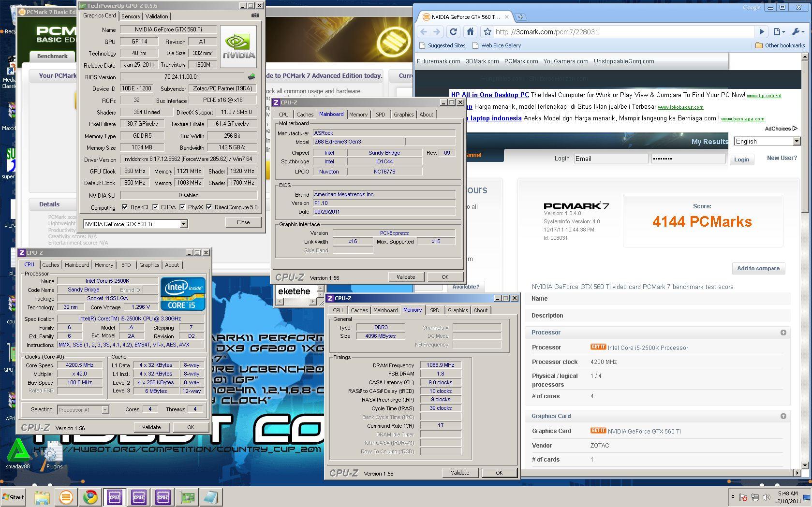
Task: Bookmark this page with the star
Action: [x=487, y=32]
